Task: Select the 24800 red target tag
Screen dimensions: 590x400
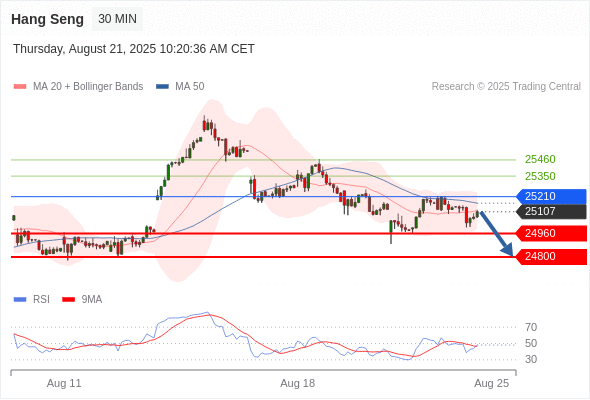Action: click(x=551, y=257)
